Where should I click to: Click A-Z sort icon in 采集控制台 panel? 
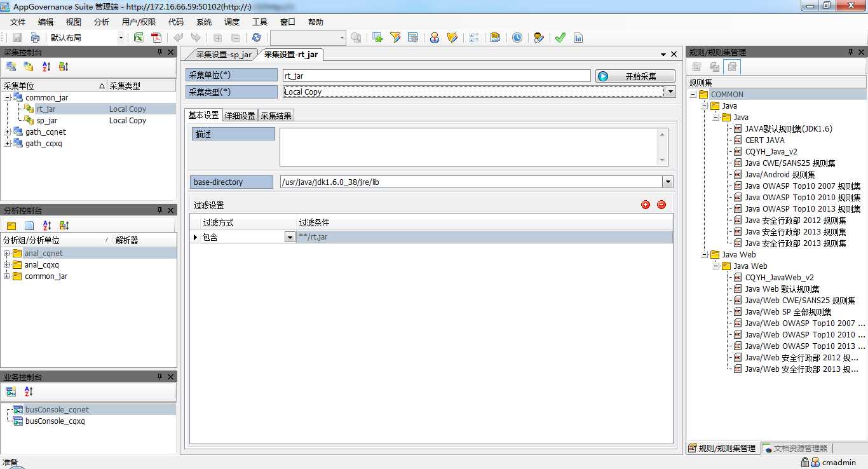(x=46, y=67)
